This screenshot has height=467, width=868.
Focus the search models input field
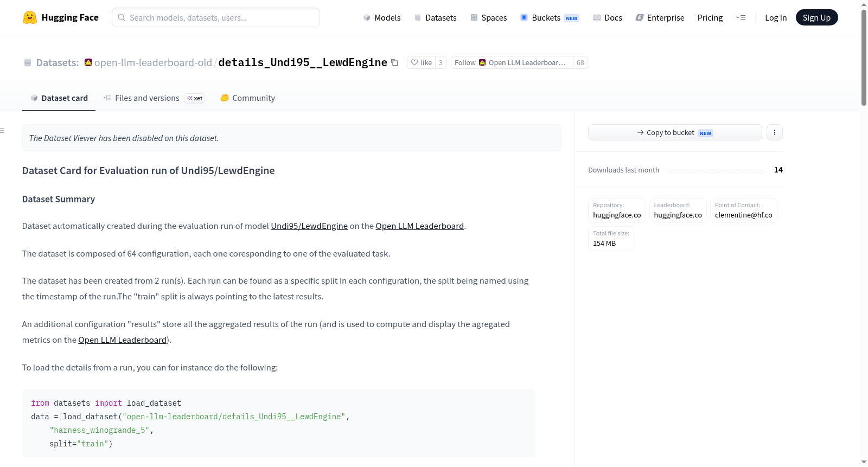(216, 17)
